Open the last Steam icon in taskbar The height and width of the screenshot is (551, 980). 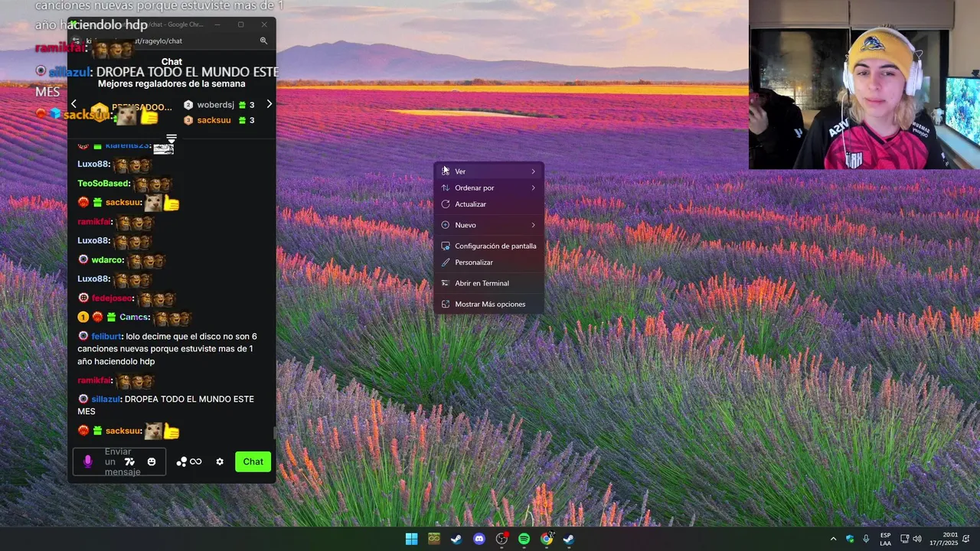tap(569, 539)
